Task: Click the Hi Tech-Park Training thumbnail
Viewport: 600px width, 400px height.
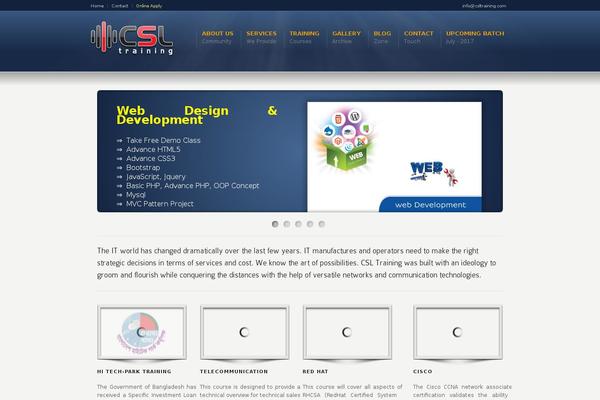Action: (142, 332)
